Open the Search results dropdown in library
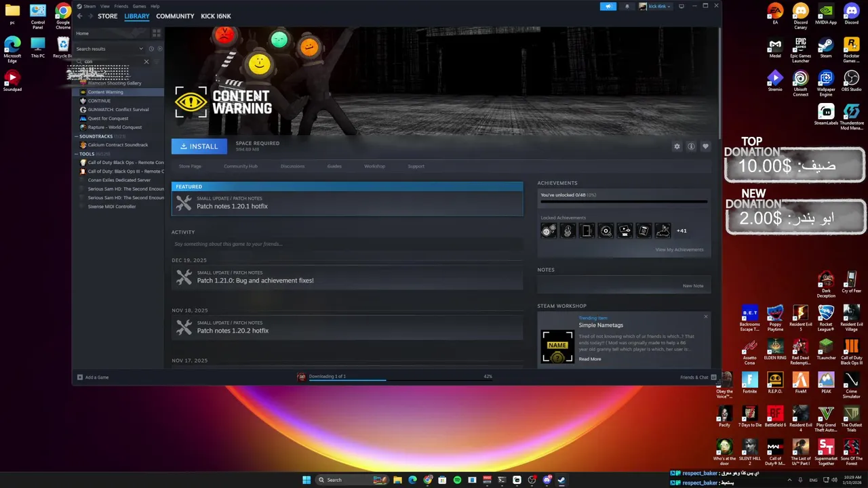 point(141,49)
